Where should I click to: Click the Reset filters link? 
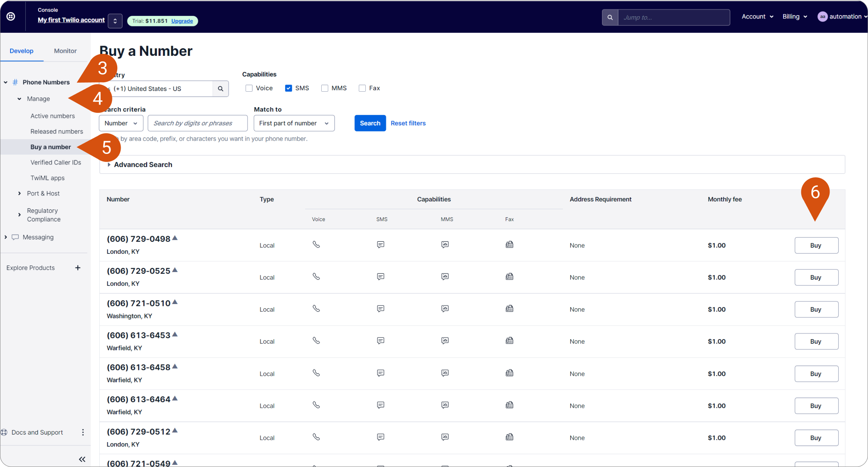408,123
